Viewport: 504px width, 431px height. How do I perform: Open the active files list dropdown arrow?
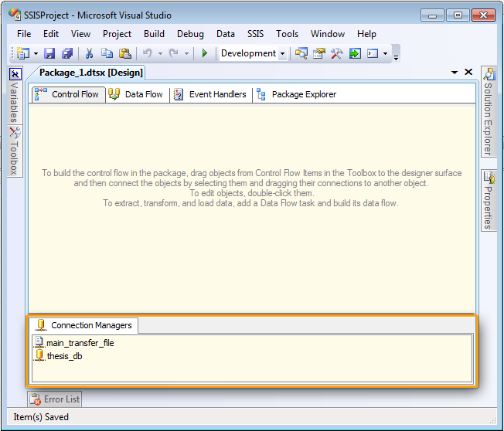tap(455, 73)
